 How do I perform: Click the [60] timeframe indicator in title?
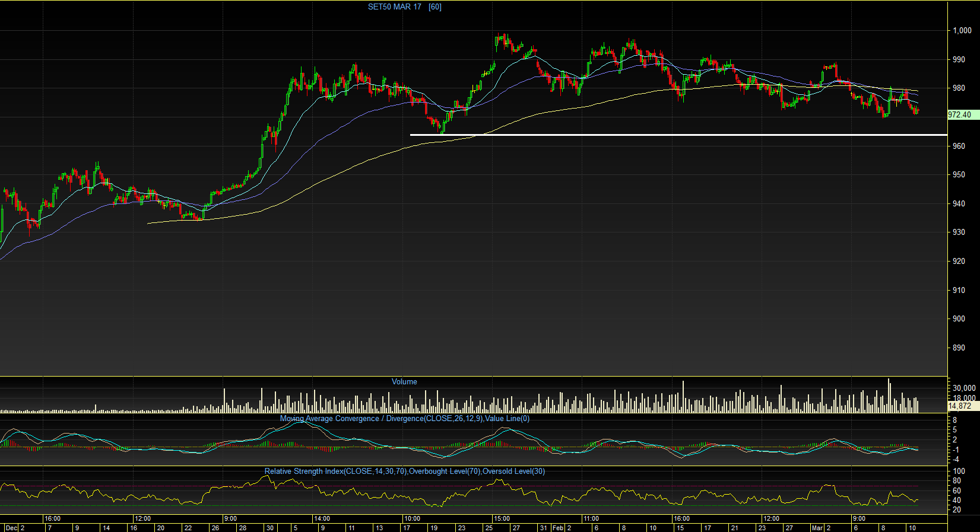point(435,7)
